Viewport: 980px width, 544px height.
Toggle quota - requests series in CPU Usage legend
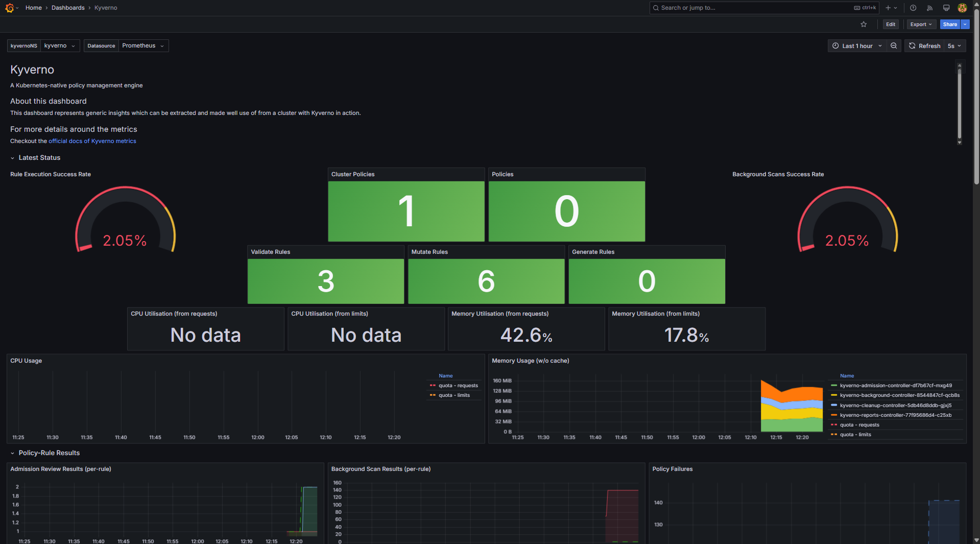[458, 386]
